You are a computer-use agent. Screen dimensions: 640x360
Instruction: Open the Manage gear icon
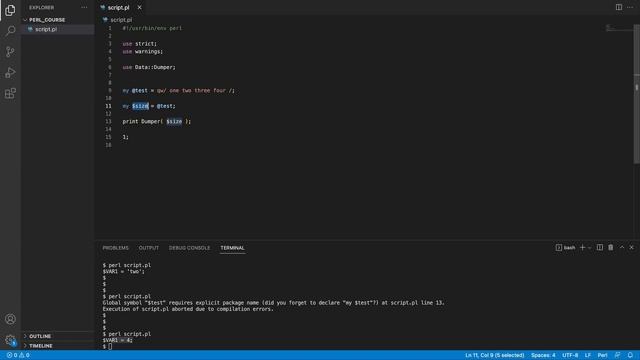(x=10, y=340)
